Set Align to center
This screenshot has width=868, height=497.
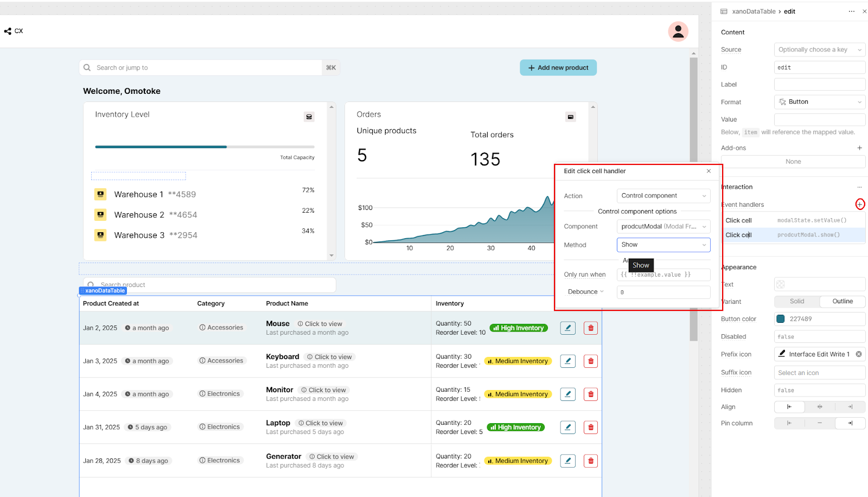[x=820, y=407]
